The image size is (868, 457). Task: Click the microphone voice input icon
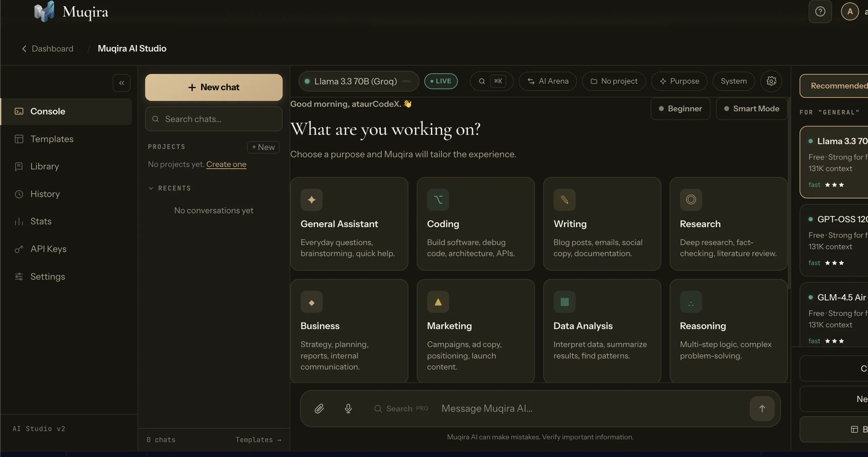click(348, 409)
